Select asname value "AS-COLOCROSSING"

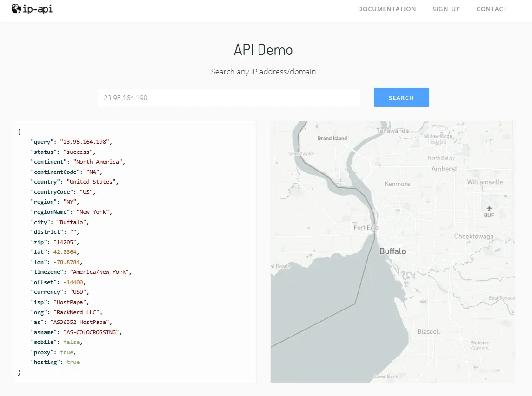(x=91, y=332)
